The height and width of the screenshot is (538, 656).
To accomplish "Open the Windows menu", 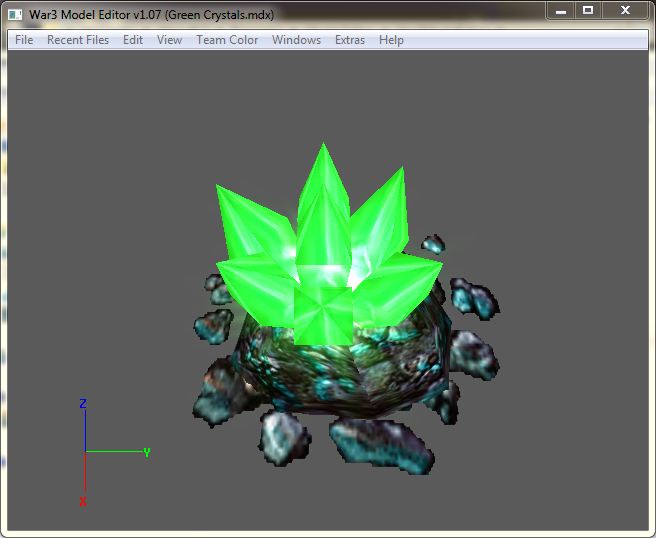I will pyautogui.click(x=296, y=40).
